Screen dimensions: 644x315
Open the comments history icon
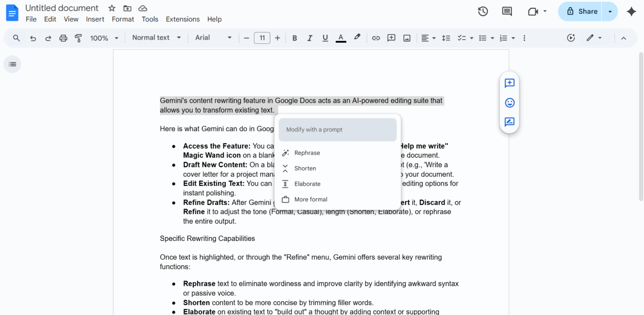[x=507, y=12]
